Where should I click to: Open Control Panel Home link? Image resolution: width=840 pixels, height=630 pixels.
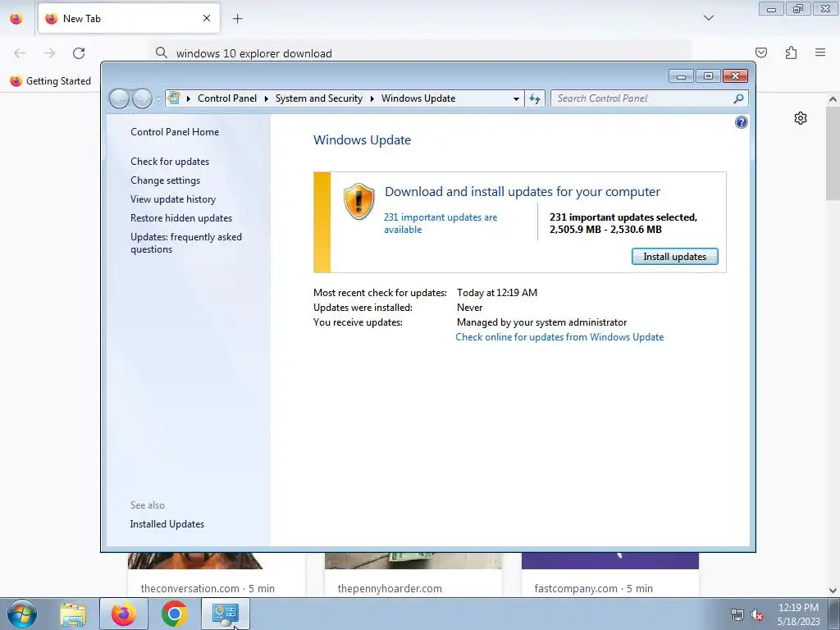[175, 132]
